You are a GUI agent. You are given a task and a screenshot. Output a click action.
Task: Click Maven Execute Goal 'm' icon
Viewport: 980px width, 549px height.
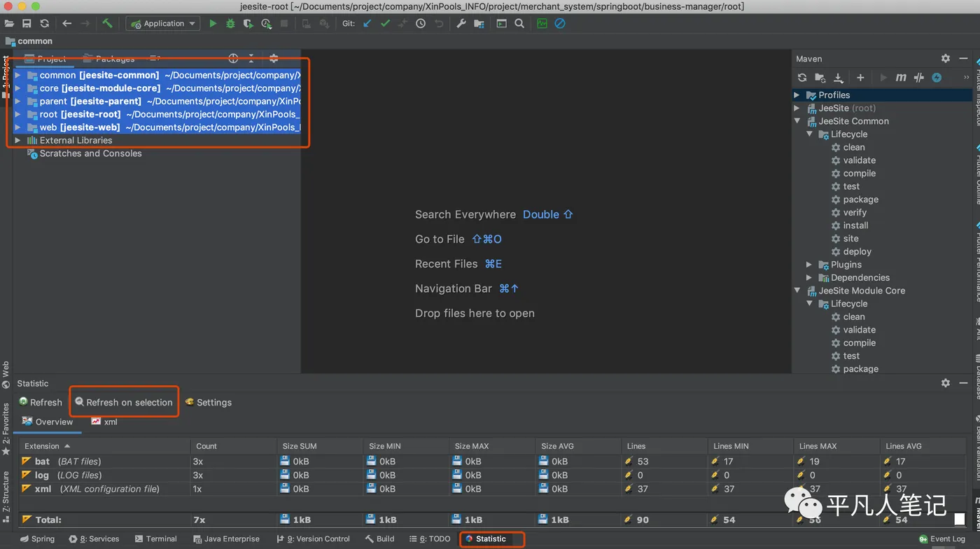click(x=901, y=78)
